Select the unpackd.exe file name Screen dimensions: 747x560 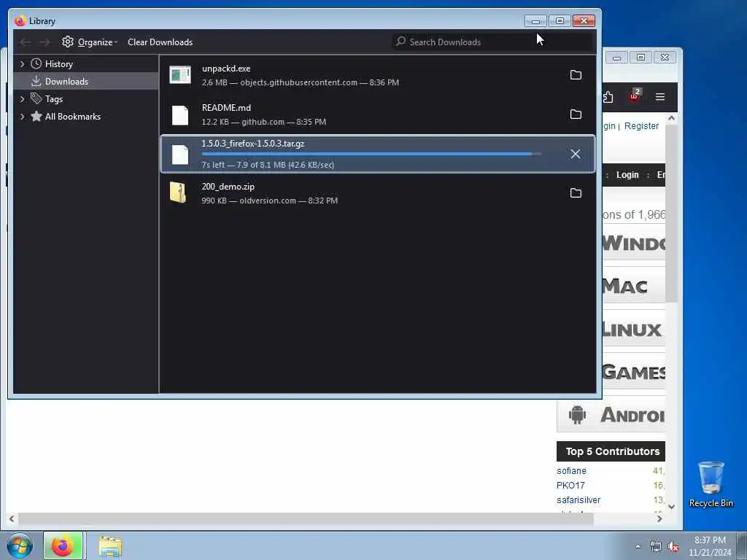(226, 69)
